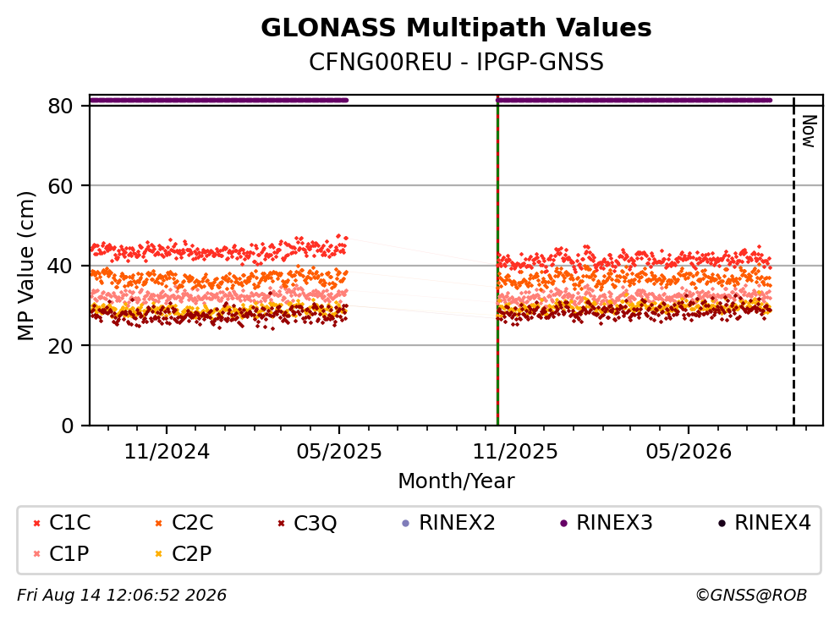Select the C1C legend label
The width and height of the screenshot is (840, 621).
[69, 523]
